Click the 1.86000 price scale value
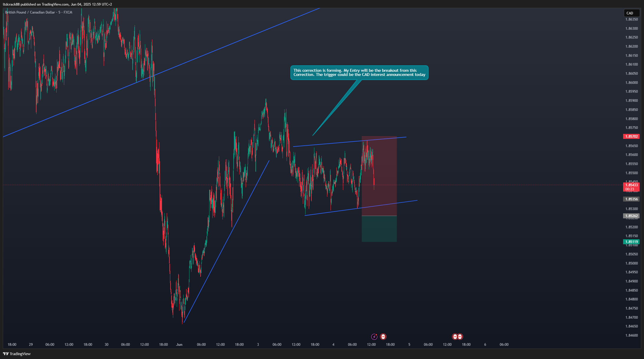Viewport: 644px width, 359px height. click(632, 83)
